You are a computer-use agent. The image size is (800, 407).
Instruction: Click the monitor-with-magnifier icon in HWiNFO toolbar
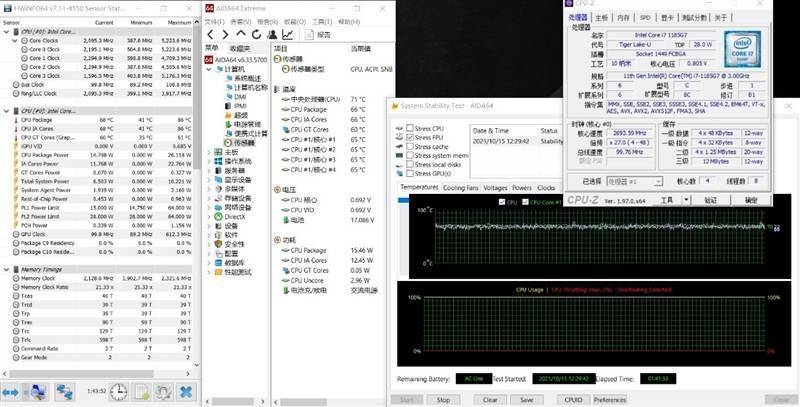coord(38,392)
